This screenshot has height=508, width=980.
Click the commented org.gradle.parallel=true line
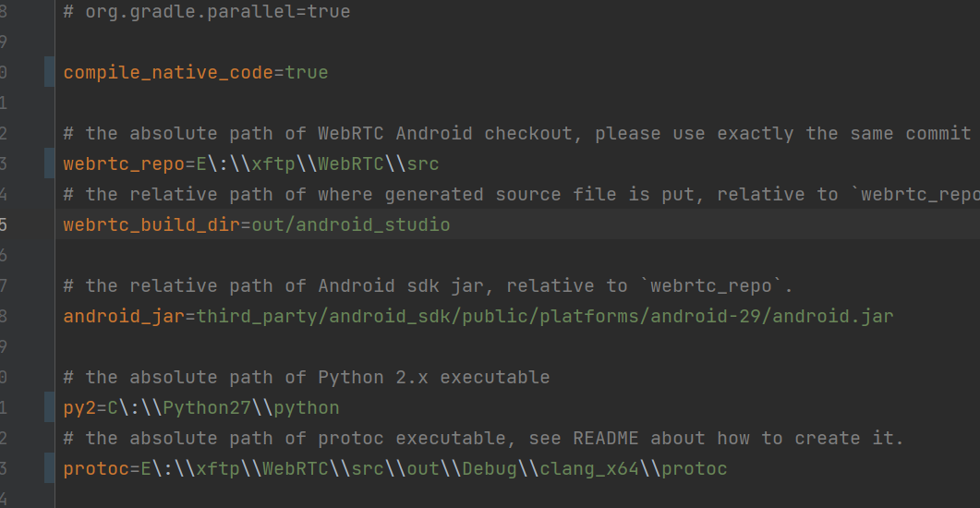[207, 11]
